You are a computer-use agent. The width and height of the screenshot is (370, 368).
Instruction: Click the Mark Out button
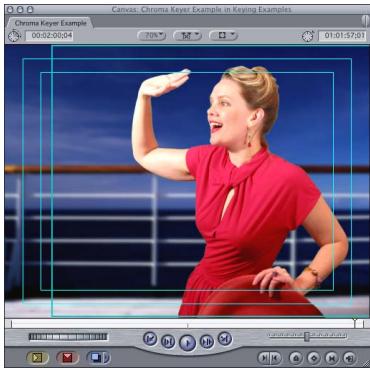(275, 358)
